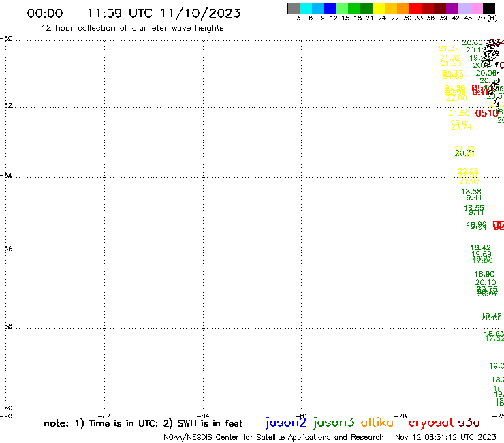Click the cyan 6 ft legend swatch
This screenshot has width=504, height=443.
click(306, 8)
